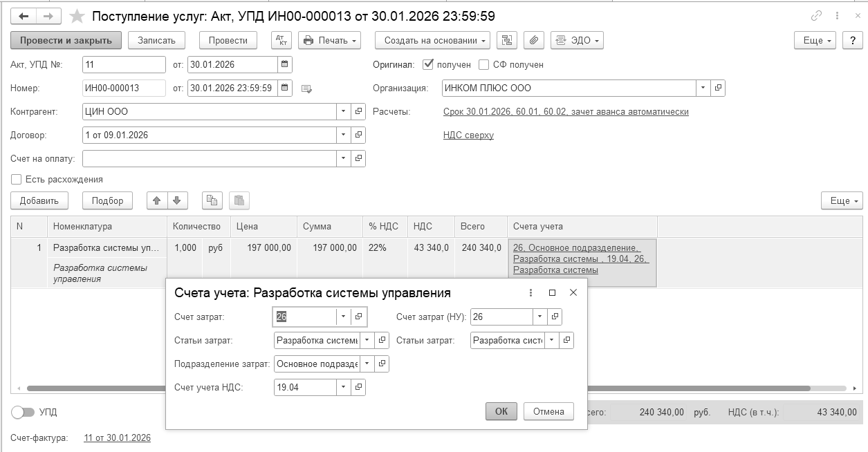Show postings via the ДтКт icon

(x=281, y=41)
